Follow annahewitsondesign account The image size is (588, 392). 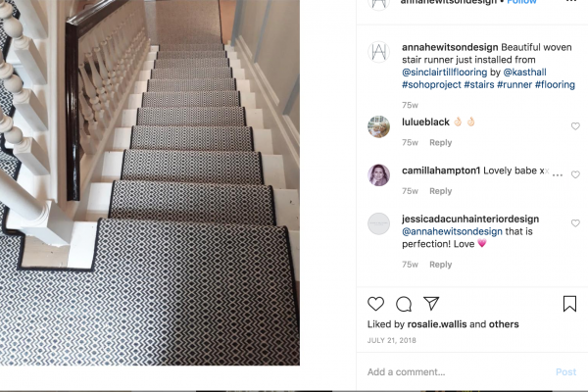click(521, 2)
